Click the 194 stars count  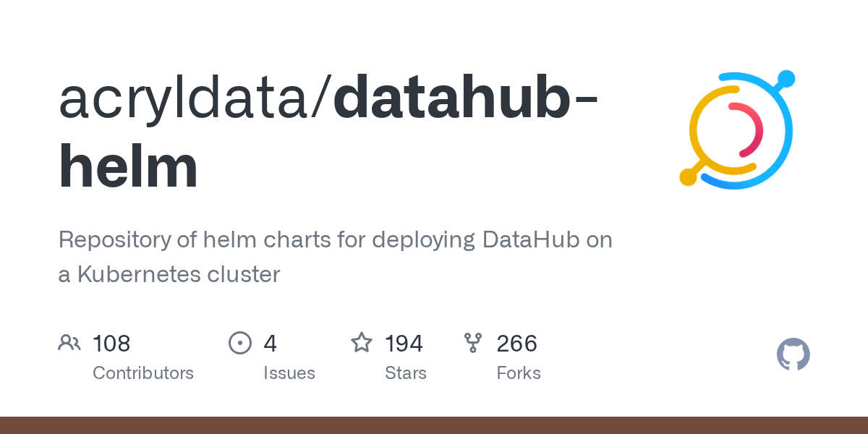click(404, 343)
